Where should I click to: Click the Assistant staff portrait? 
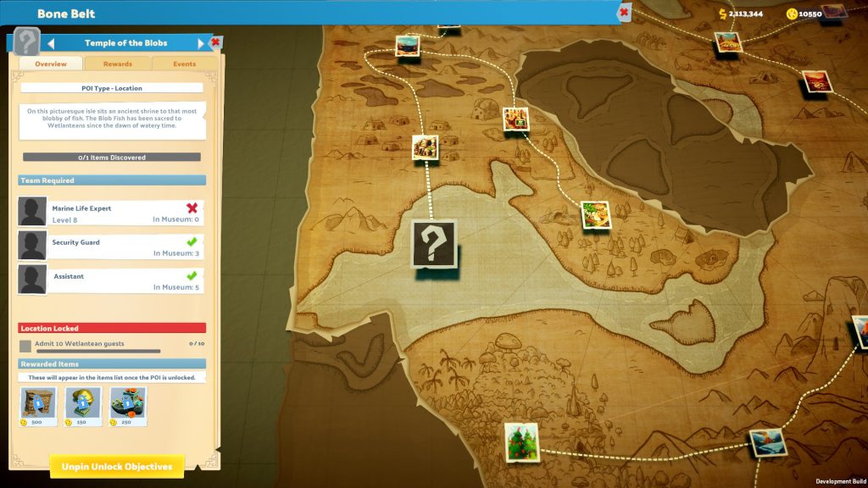(x=32, y=280)
